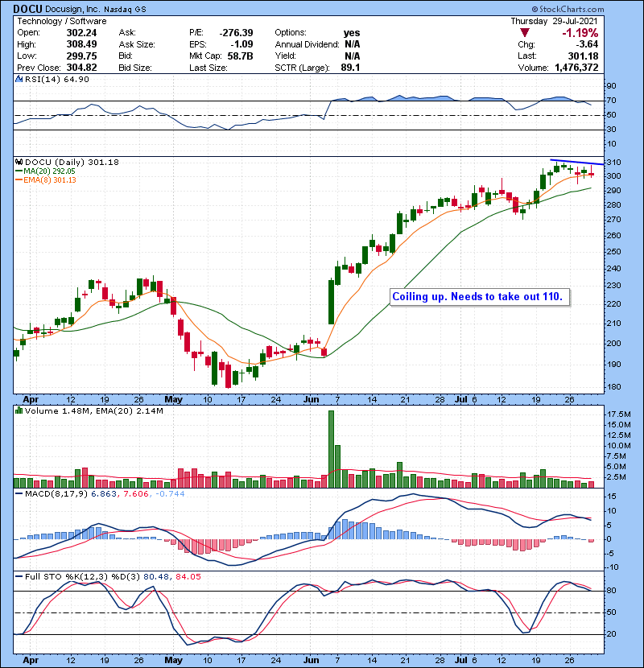Click the Mkt Cap value 58.7B
The width and height of the screenshot is (644, 668).
[x=240, y=56]
